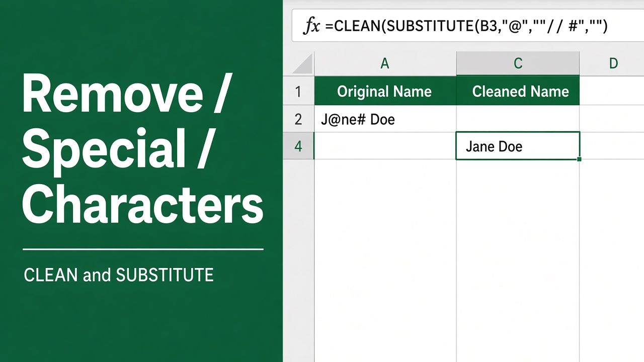Click cell D1 beside Cleaned Name
Screen dimensions: 644x362
point(612,91)
